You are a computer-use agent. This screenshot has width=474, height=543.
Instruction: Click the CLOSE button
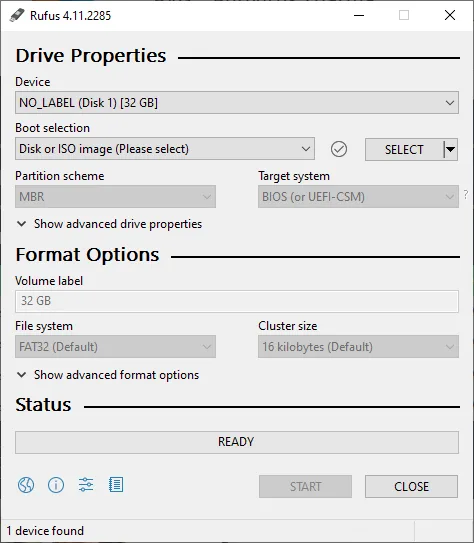coord(411,487)
